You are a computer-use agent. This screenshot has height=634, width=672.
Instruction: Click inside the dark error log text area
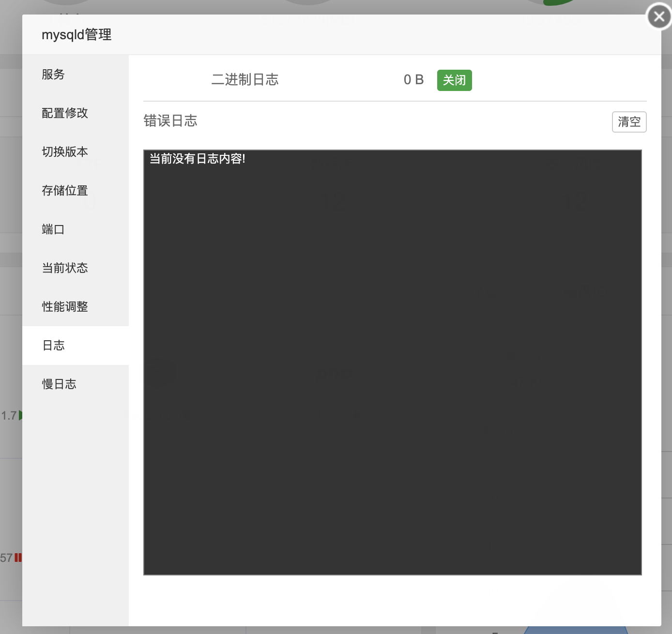(x=393, y=362)
